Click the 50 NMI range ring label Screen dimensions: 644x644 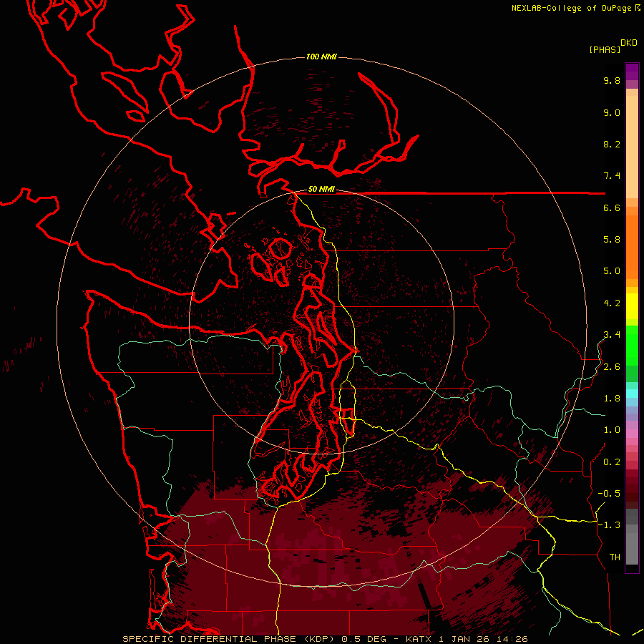tap(321, 190)
